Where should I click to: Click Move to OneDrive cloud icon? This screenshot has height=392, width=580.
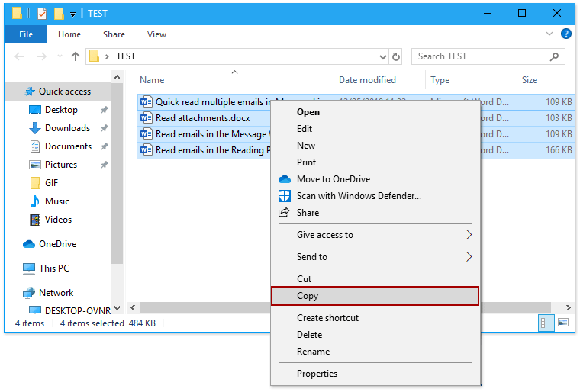tap(285, 179)
